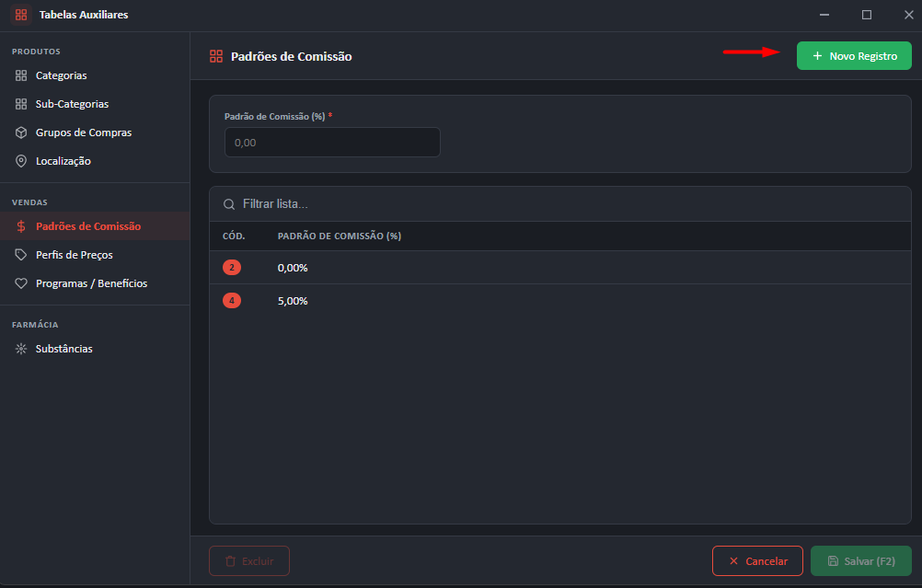The width and height of the screenshot is (922, 588).
Task: Focus the Padrão de Comissão (%) input field
Action: [332, 143]
